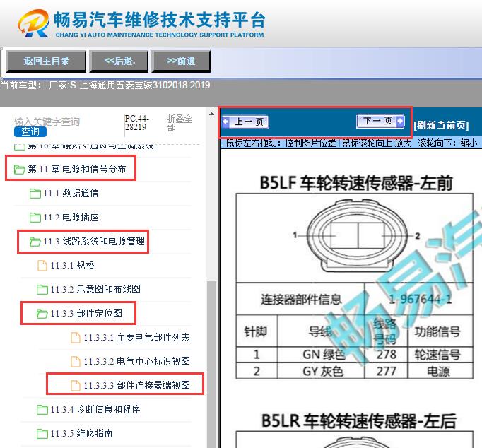Open the 11.2 电源插座 tree entry
Viewport: 482px width, 448px height.
pyautogui.click(x=71, y=217)
